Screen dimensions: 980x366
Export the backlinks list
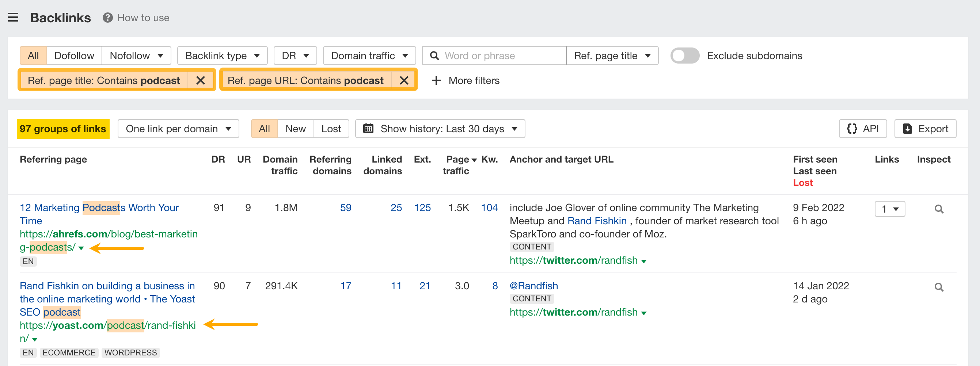click(925, 129)
